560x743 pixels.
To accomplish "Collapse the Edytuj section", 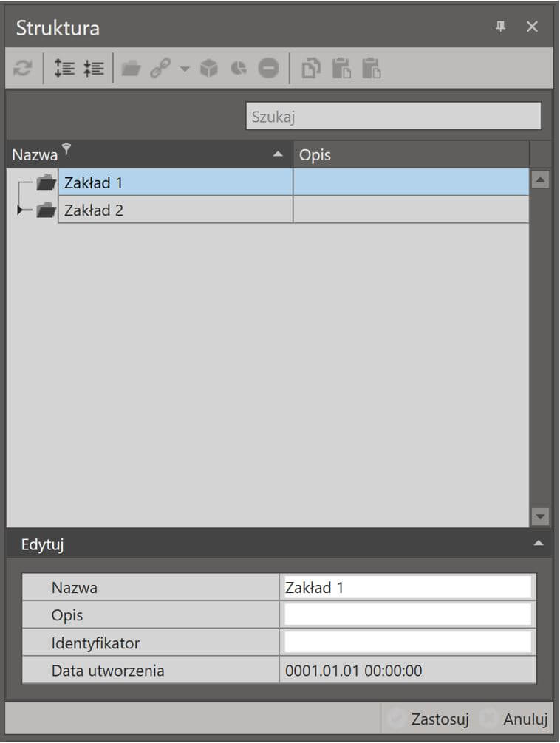I will [x=538, y=544].
